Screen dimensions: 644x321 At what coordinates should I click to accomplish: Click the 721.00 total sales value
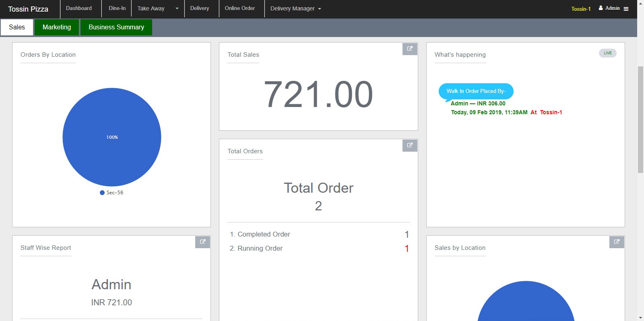click(x=318, y=95)
